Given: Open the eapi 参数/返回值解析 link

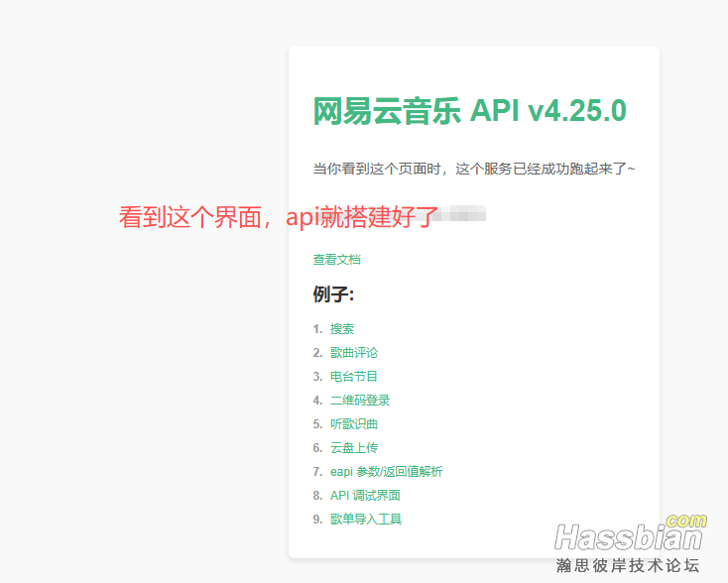Looking at the screenshot, I should (386, 472).
